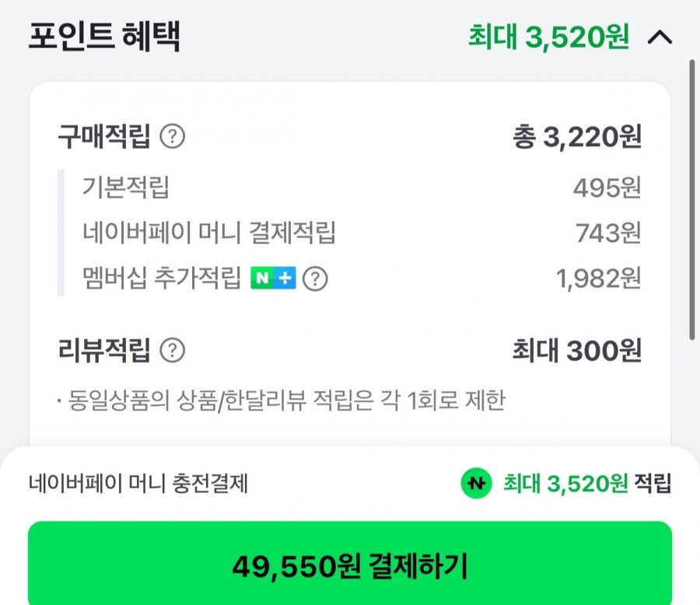The height and width of the screenshot is (605, 700).
Task: Tap the 포인트 혜택 heading
Action: [x=104, y=37]
